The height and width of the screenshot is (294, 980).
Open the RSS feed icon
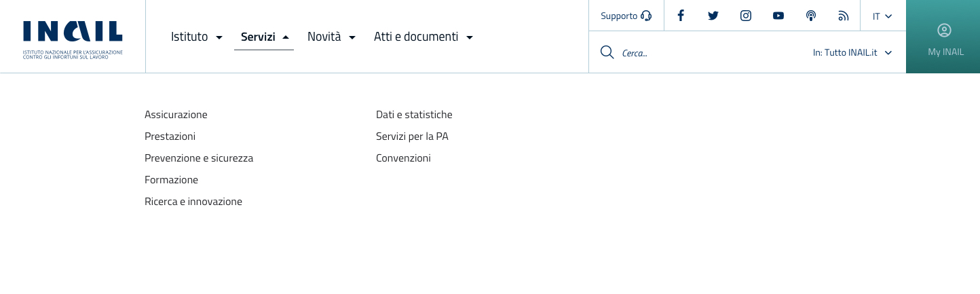[844, 16]
